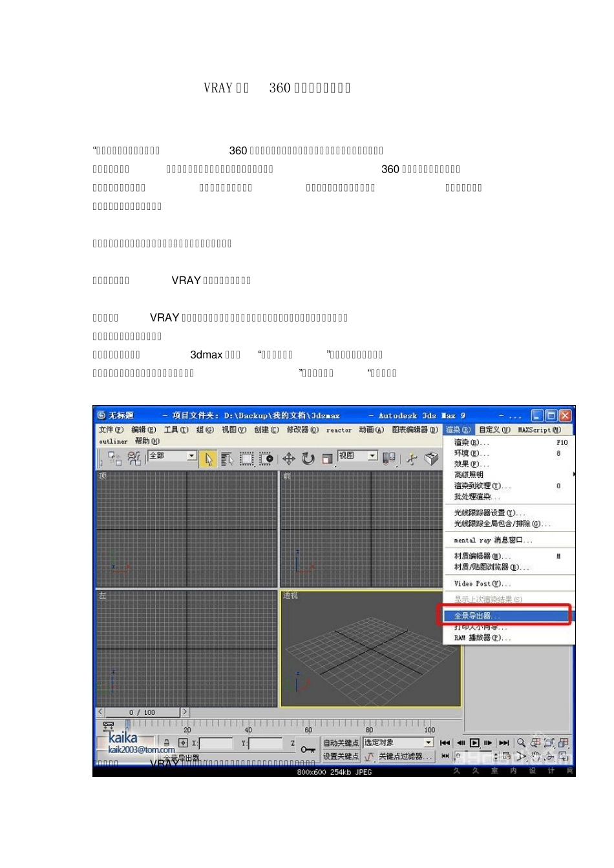Screen dimensions: 614x868
Task: Click the Select and Scale tool icon
Action: [x=328, y=459]
